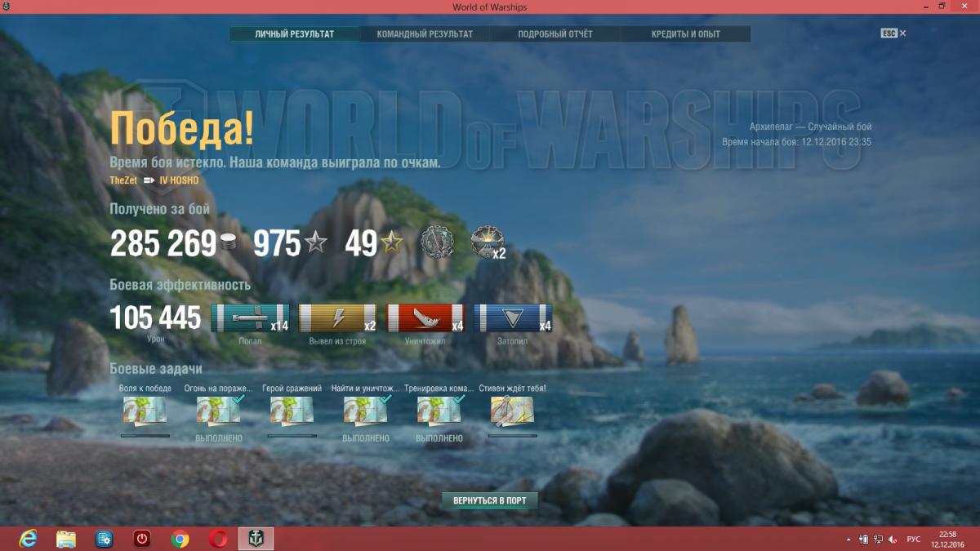Click ВЫПОЛНЕНО under Огонь на пораже...

[219, 438]
